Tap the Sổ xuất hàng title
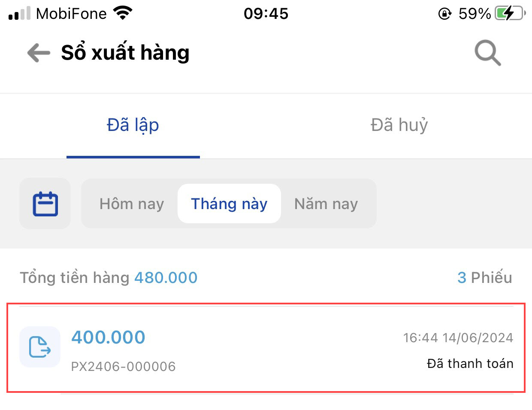532x410 pixels. click(x=125, y=53)
